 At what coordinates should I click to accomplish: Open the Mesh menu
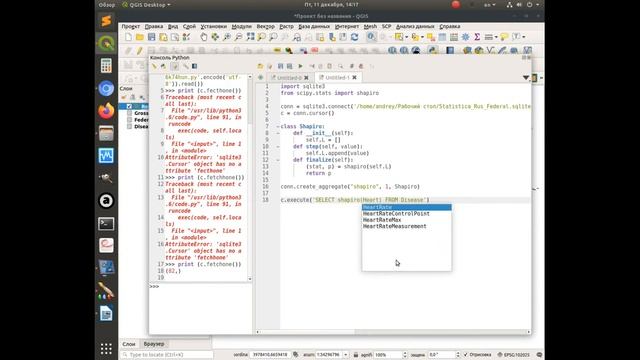tap(370, 26)
